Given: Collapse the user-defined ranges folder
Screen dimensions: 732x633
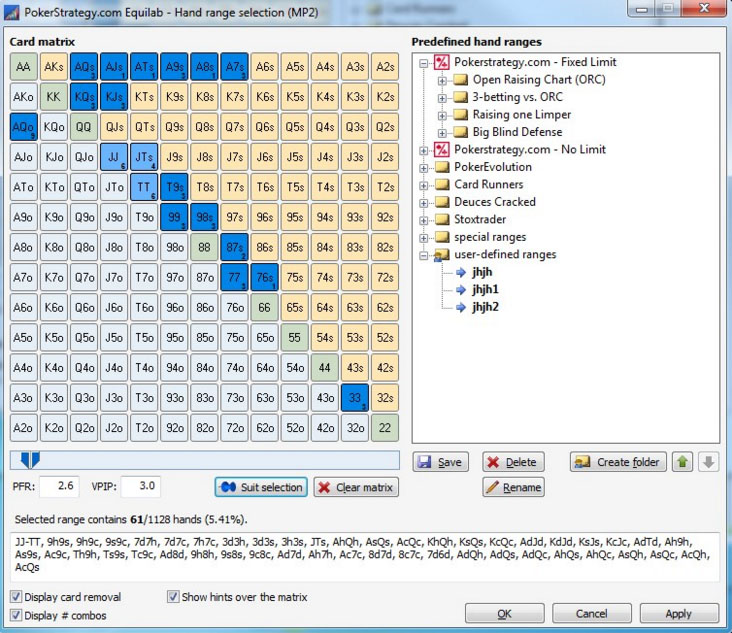Looking at the screenshot, I should click(x=424, y=254).
